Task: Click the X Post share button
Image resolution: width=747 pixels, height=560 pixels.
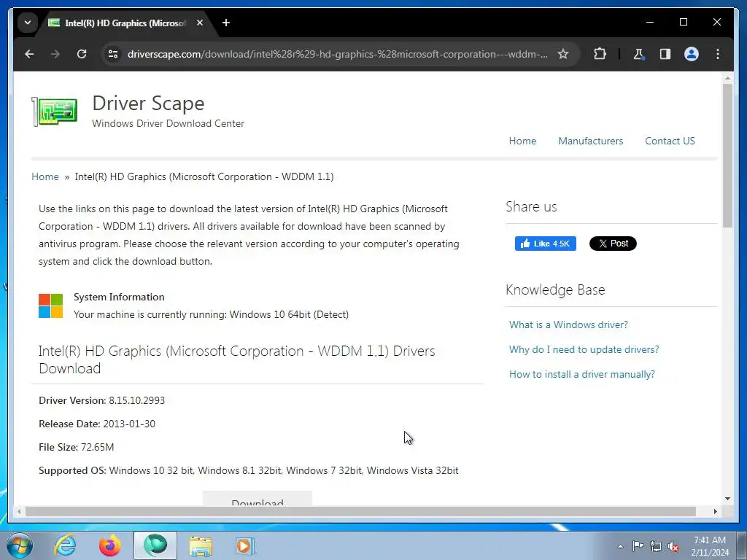Action: [x=613, y=244]
